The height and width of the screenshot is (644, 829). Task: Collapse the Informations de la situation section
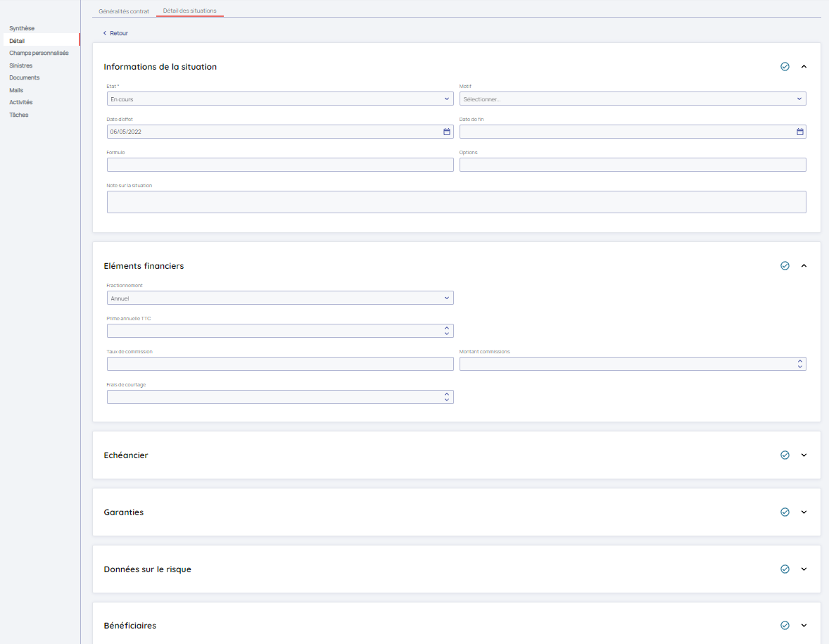[804, 67]
